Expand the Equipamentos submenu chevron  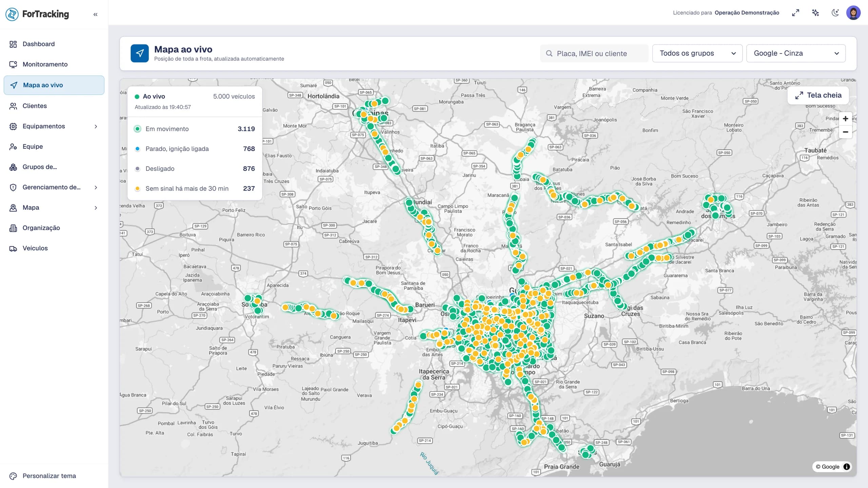pos(96,126)
